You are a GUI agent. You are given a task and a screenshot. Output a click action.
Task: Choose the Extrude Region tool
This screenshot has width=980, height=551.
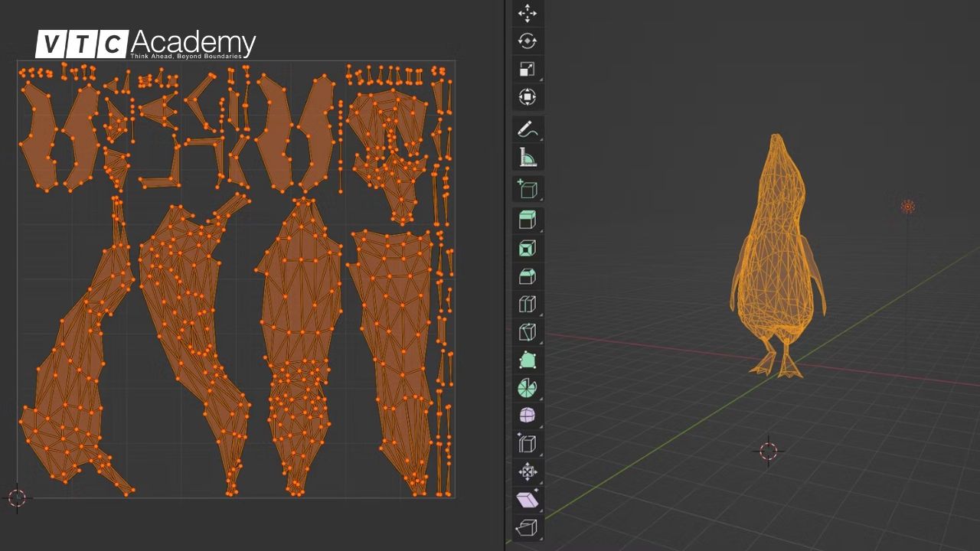click(527, 219)
